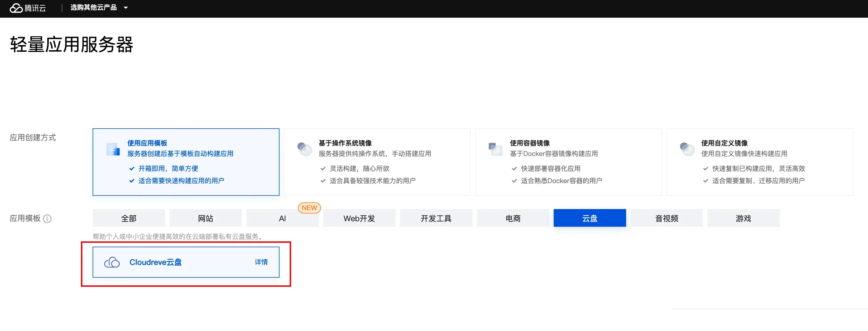Image resolution: width=868 pixels, height=331 pixels.
Task: Switch to the 音视频 template tab
Action: [666, 218]
